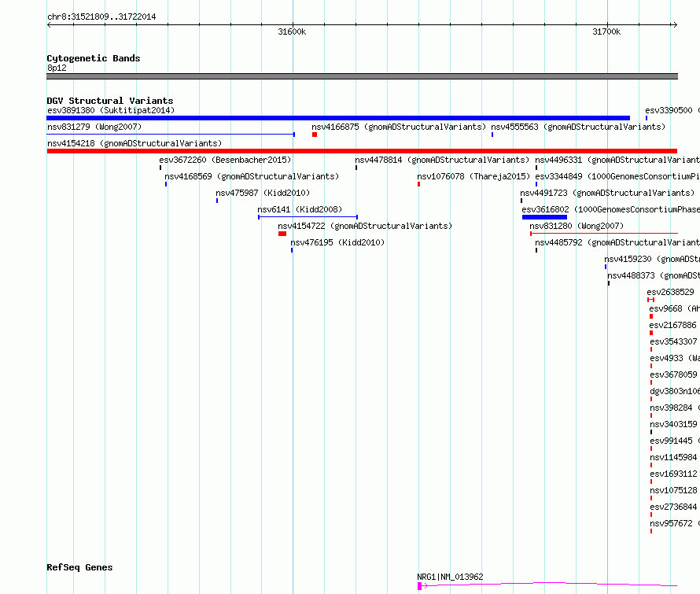
Task: Open esv9668 variant label
Action: click(674, 308)
